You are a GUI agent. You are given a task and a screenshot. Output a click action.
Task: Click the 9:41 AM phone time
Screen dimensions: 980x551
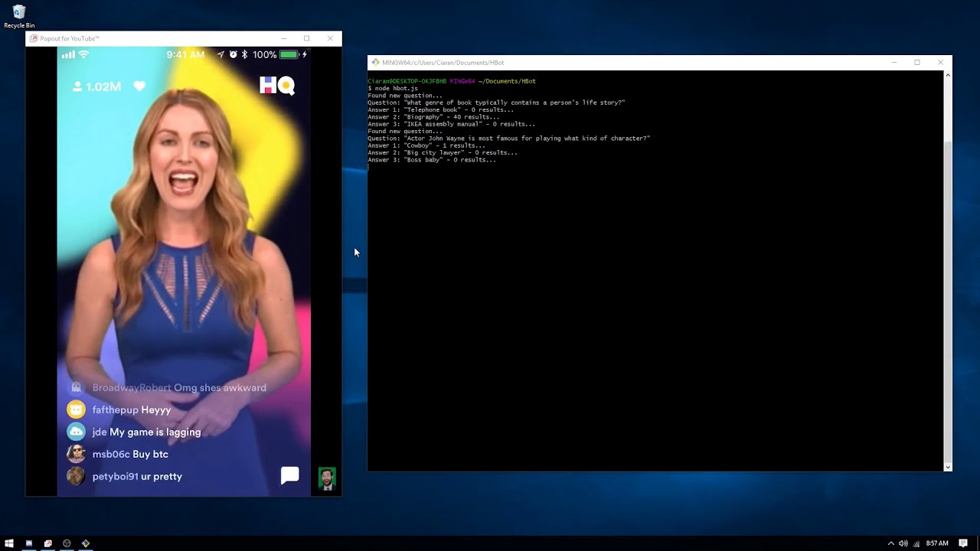pos(185,55)
